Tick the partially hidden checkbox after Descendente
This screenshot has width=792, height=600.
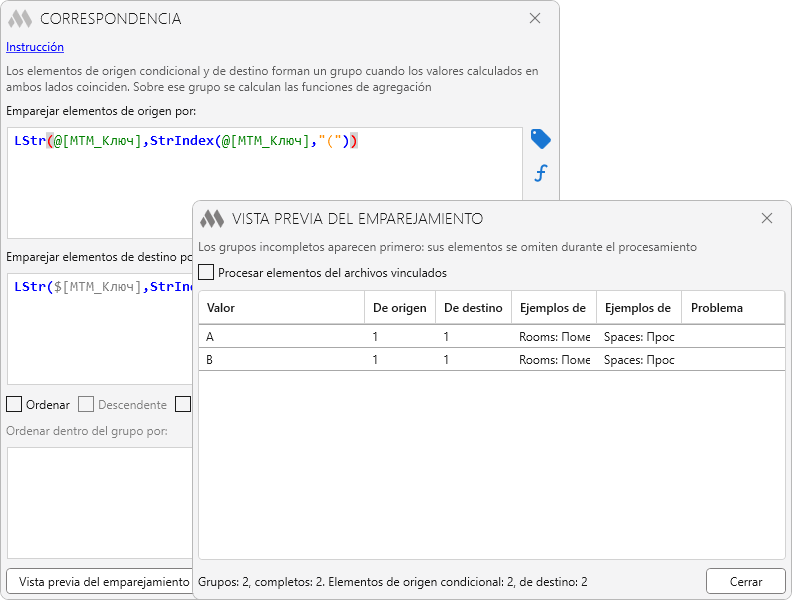(183, 404)
